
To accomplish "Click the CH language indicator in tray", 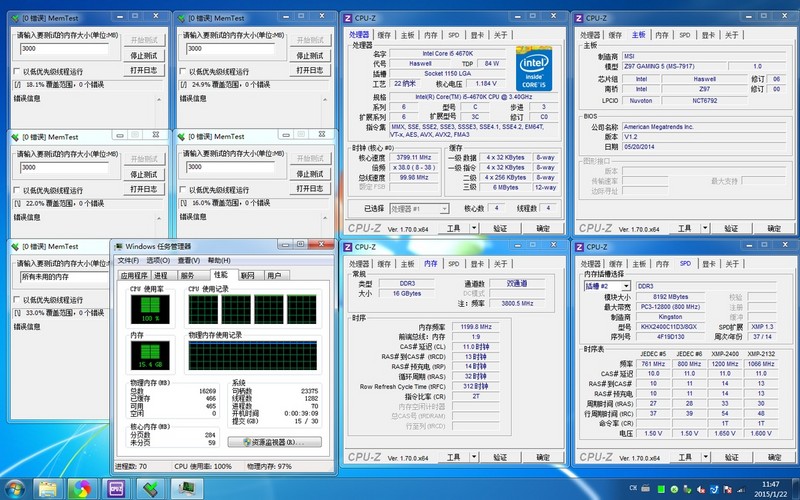I will pyautogui.click(x=633, y=488).
